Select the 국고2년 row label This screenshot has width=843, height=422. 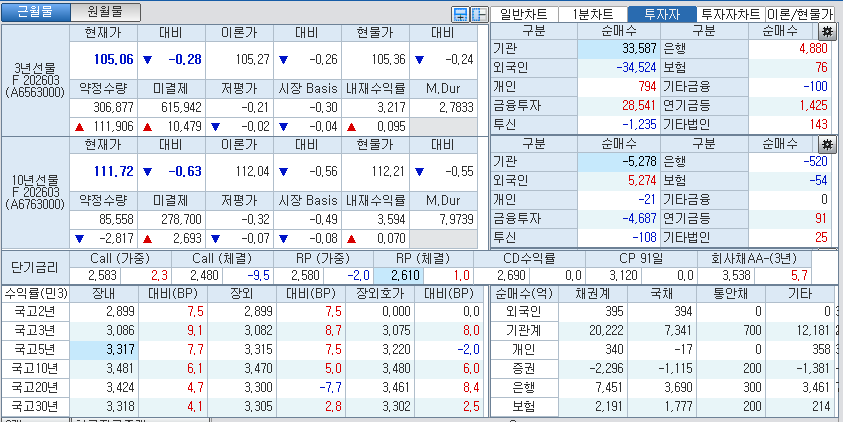coord(35,311)
